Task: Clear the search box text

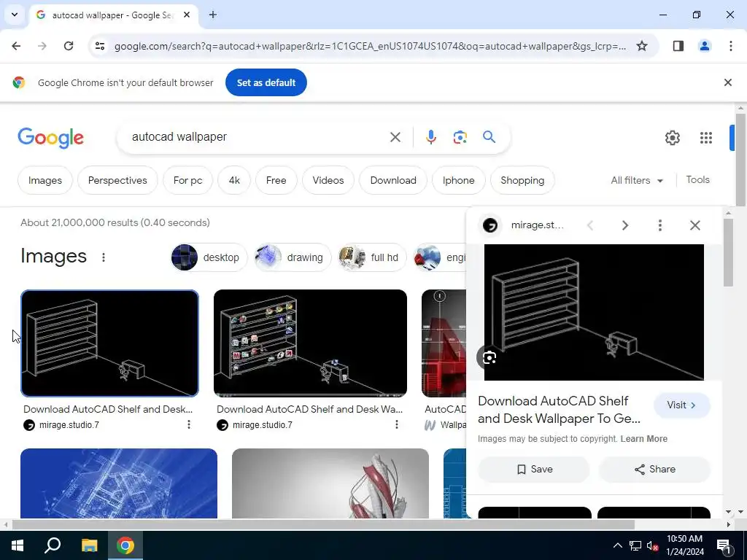Action: (x=395, y=137)
